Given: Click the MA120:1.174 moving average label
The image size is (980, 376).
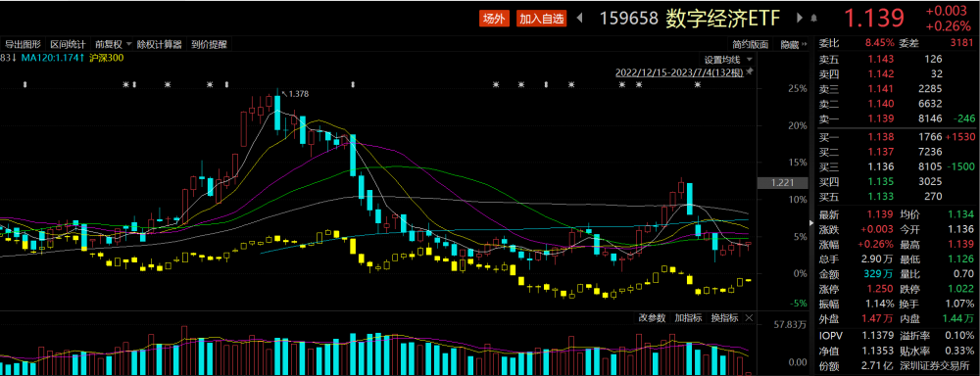Looking at the screenshot, I should [52, 58].
